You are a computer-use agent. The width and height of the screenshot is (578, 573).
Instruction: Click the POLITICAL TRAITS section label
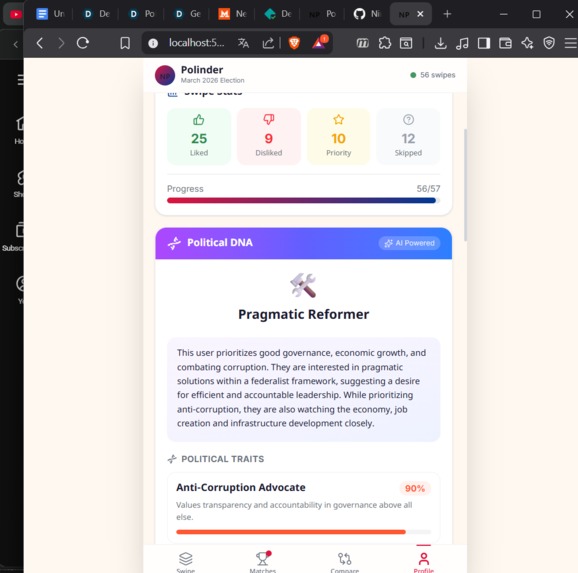(223, 459)
